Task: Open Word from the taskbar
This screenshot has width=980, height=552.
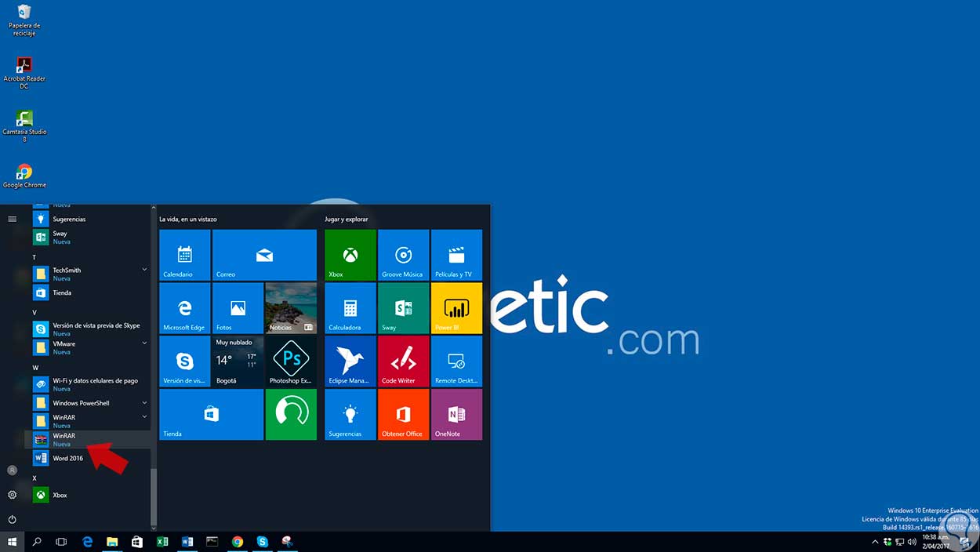Action: [187, 542]
